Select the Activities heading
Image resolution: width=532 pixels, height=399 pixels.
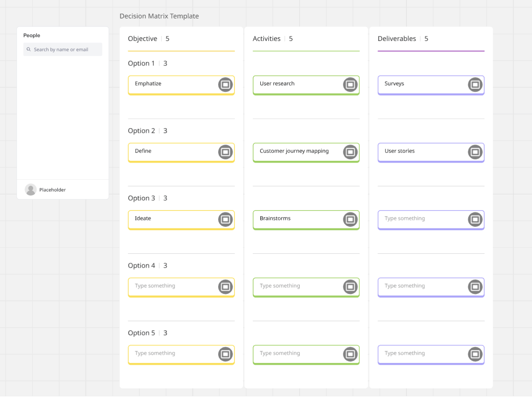267,38
